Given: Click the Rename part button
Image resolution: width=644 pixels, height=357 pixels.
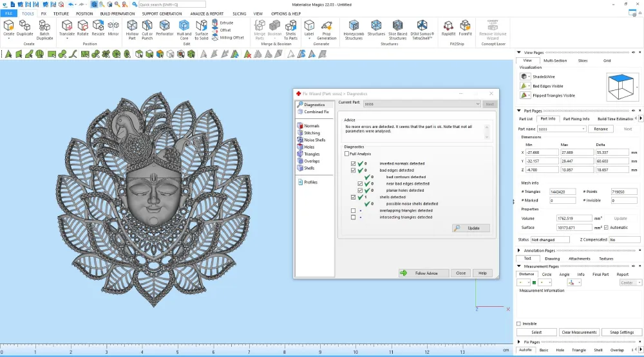Looking at the screenshot, I should 600,129.
